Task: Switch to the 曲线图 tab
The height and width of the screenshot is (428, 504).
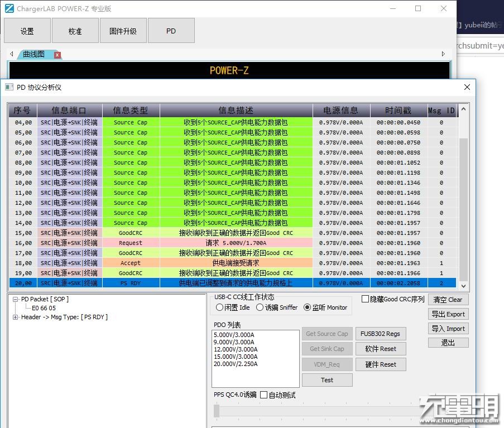Action: pyautogui.click(x=33, y=54)
